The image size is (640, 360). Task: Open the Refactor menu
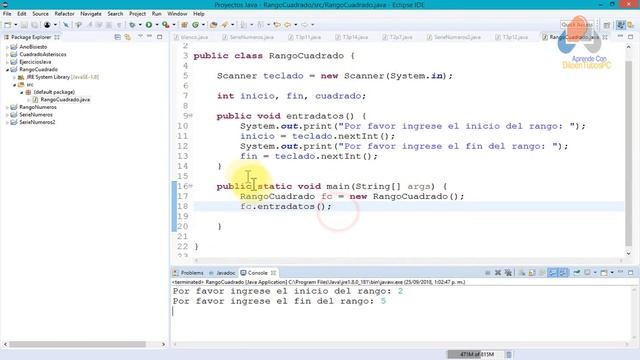click(x=64, y=14)
